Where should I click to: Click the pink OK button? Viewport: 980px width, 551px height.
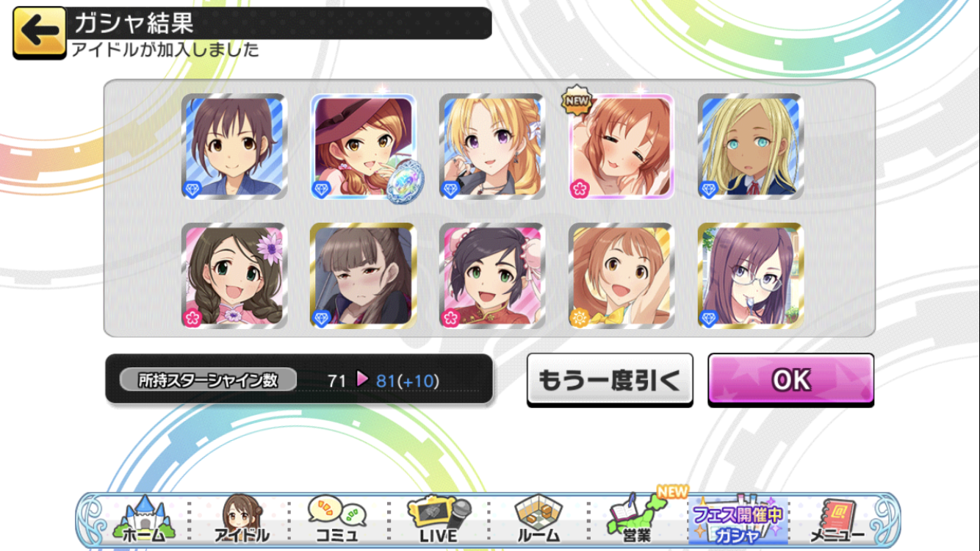(790, 380)
